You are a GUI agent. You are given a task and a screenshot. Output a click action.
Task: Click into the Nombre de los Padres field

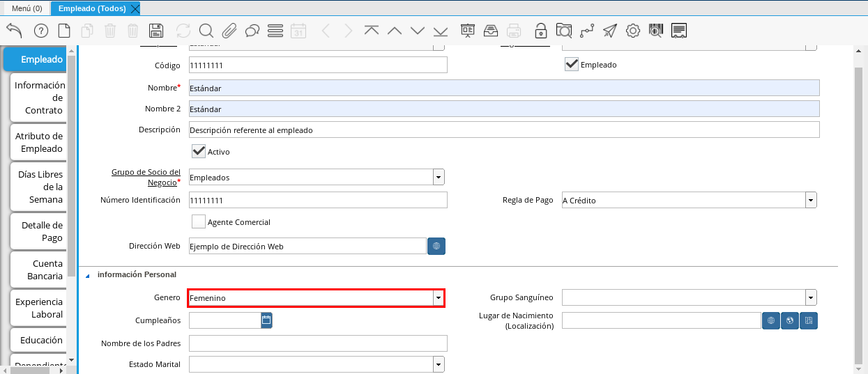[318, 343]
